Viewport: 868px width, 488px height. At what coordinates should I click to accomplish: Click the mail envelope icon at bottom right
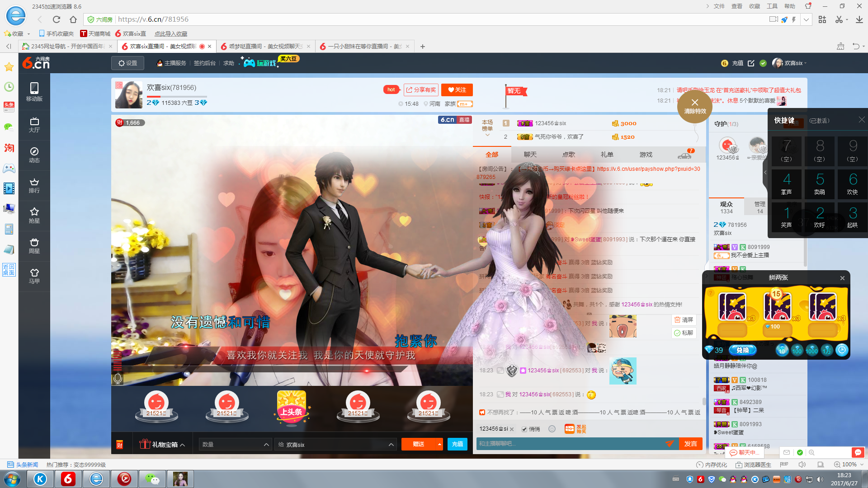tap(787, 452)
